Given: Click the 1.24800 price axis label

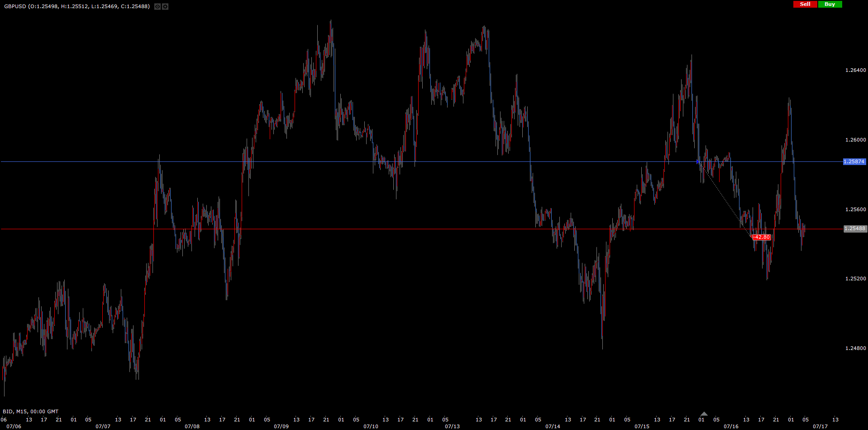Looking at the screenshot, I should pos(855,348).
